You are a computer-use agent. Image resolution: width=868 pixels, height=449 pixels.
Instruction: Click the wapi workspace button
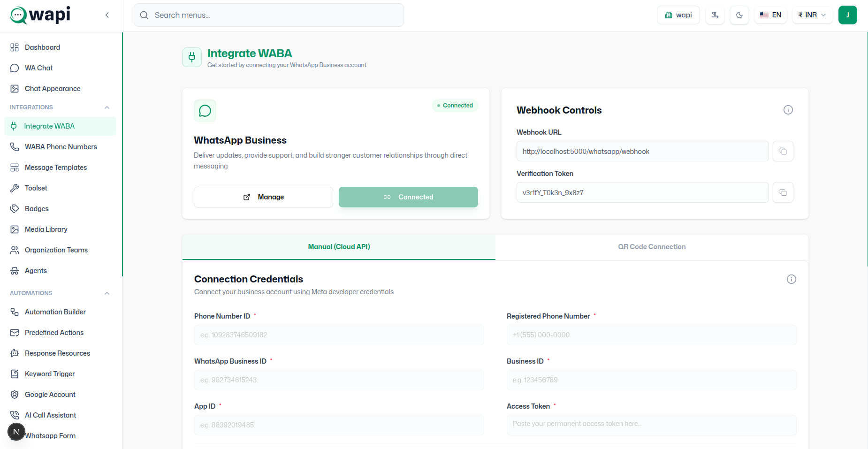678,15
